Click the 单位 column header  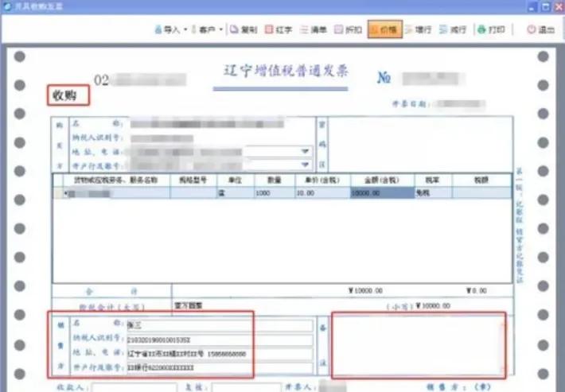click(236, 180)
